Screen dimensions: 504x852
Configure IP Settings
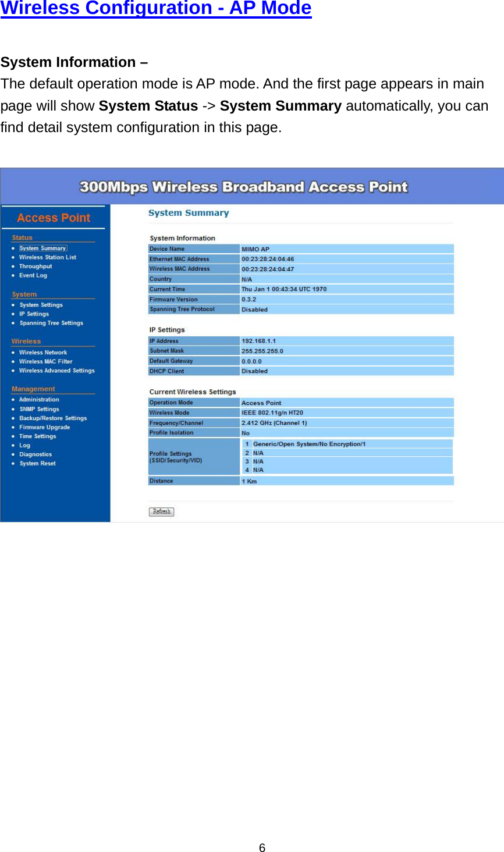[34, 314]
